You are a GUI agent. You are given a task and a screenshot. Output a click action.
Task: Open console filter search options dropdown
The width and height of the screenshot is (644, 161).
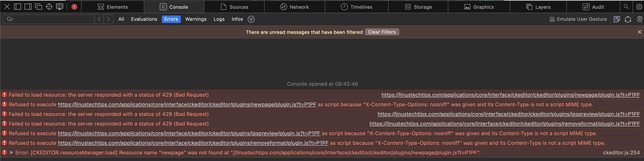[10, 19]
